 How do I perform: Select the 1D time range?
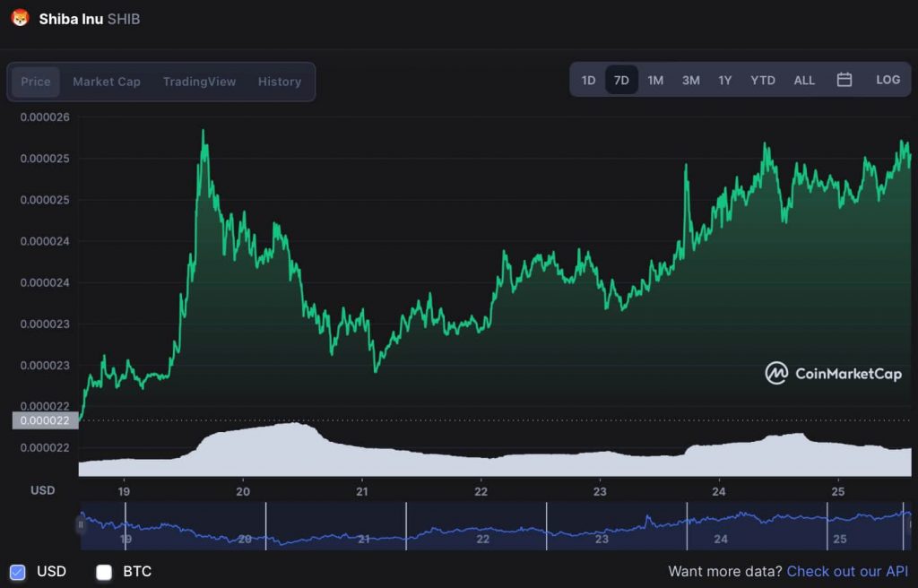coord(588,80)
